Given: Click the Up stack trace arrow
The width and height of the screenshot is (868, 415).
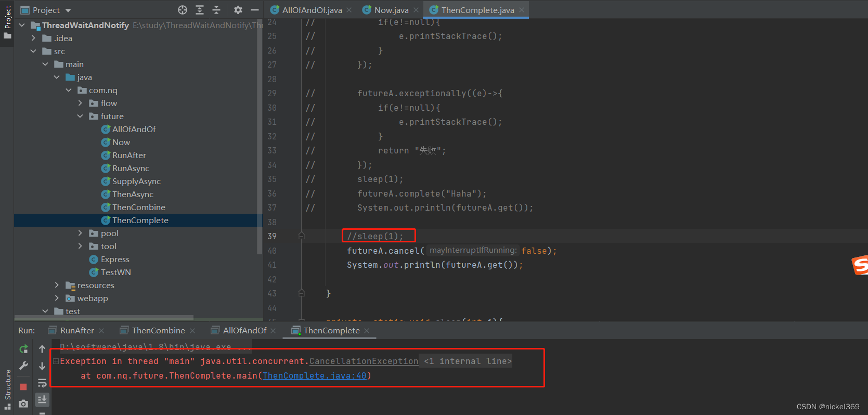Looking at the screenshot, I should [42, 349].
